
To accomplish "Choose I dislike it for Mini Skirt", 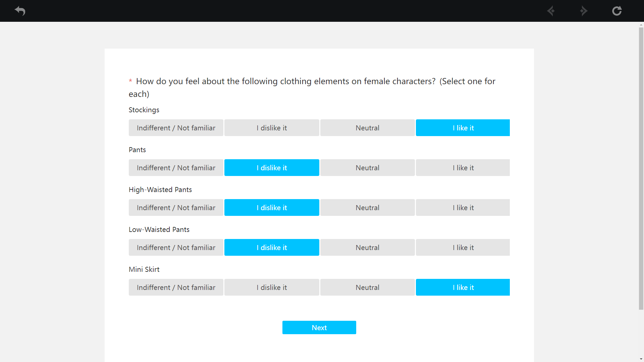I will coord(272,287).
